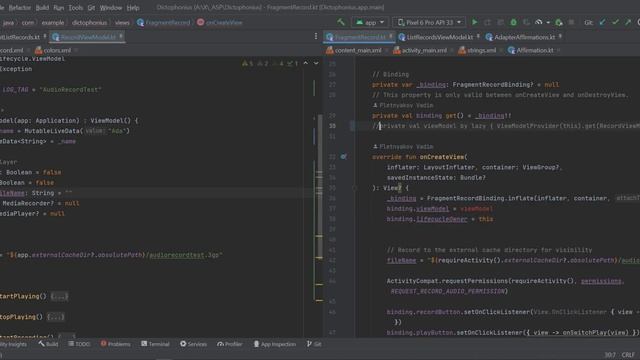Click onCreateView in the breadcrumb bar

[x=220, y=22]
